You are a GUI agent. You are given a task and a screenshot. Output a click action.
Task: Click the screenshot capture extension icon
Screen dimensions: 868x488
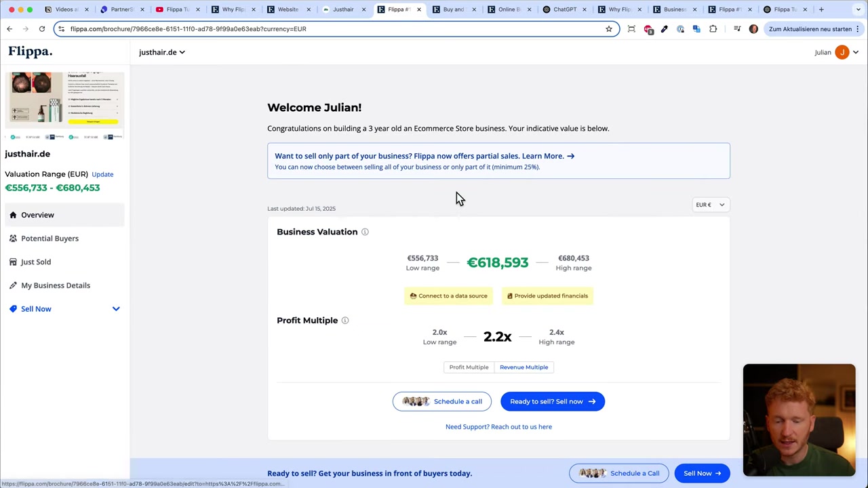click(x=631, y=29)
